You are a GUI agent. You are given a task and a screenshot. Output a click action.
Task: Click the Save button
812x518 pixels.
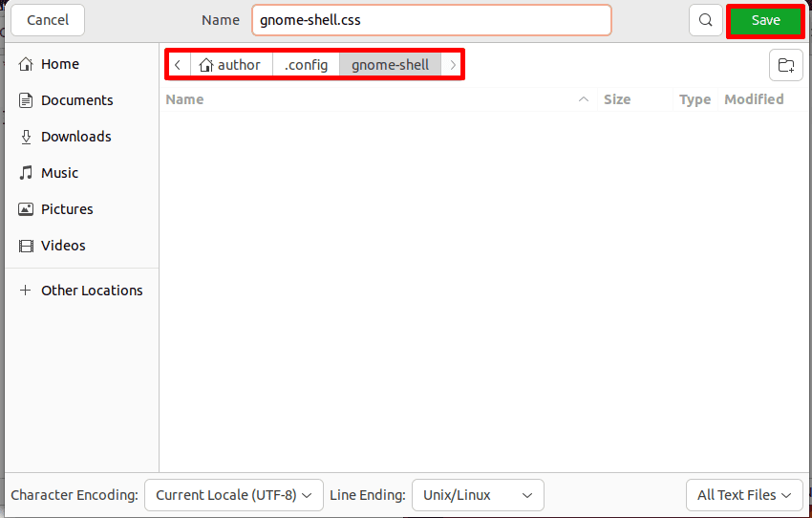[x=765, y=20]
